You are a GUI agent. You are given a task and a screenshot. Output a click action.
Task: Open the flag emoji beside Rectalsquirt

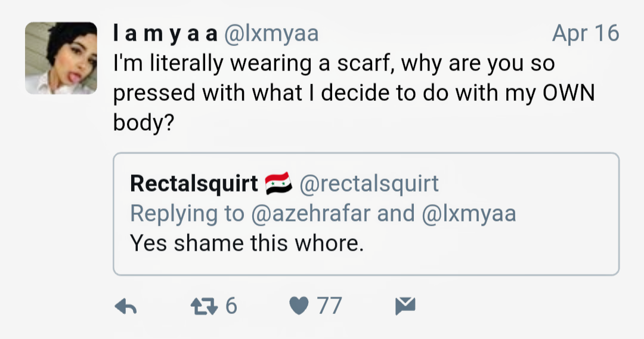coord(277,183)
